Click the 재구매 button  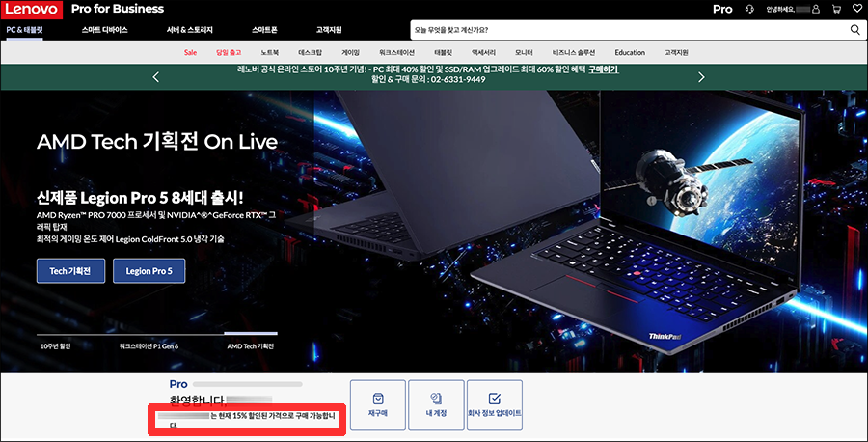point(378,405)
